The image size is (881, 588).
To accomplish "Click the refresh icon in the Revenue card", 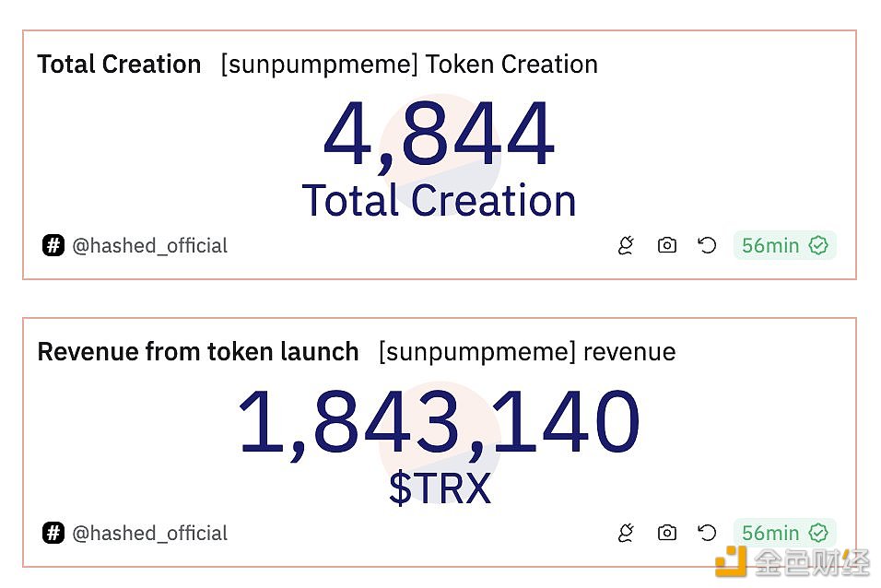I will pyautogui.click(x=707, y=533).
